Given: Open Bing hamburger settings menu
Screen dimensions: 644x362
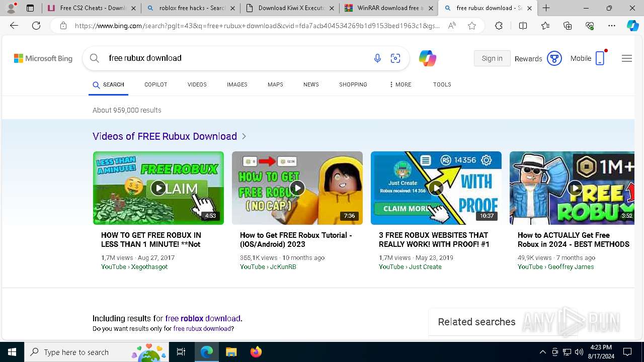Looking at the screenshot, I should point(626,59).
